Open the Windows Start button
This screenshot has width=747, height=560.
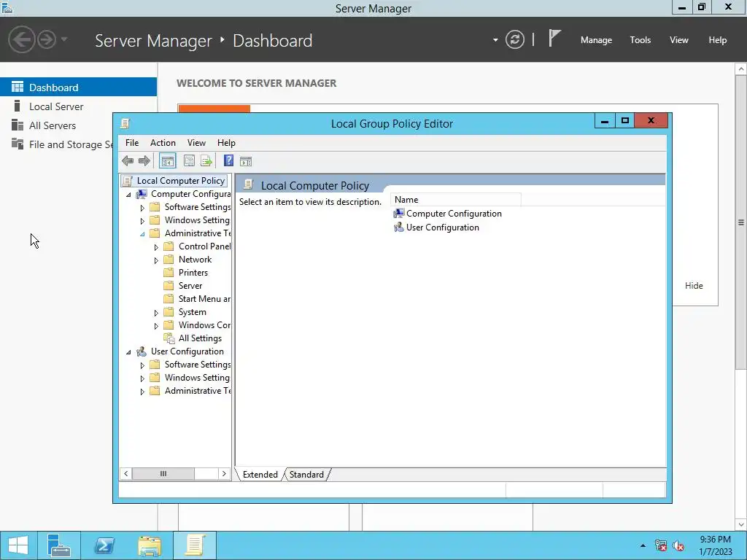coord(18,545)
